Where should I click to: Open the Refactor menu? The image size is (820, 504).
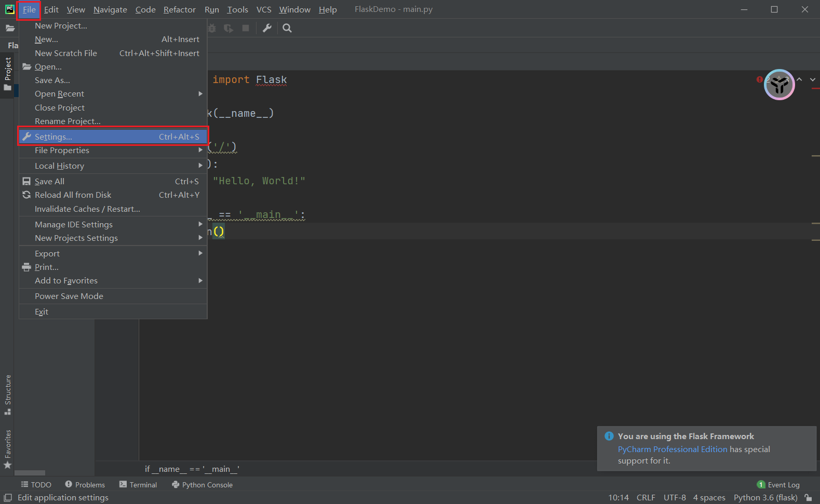coord(180,9)
